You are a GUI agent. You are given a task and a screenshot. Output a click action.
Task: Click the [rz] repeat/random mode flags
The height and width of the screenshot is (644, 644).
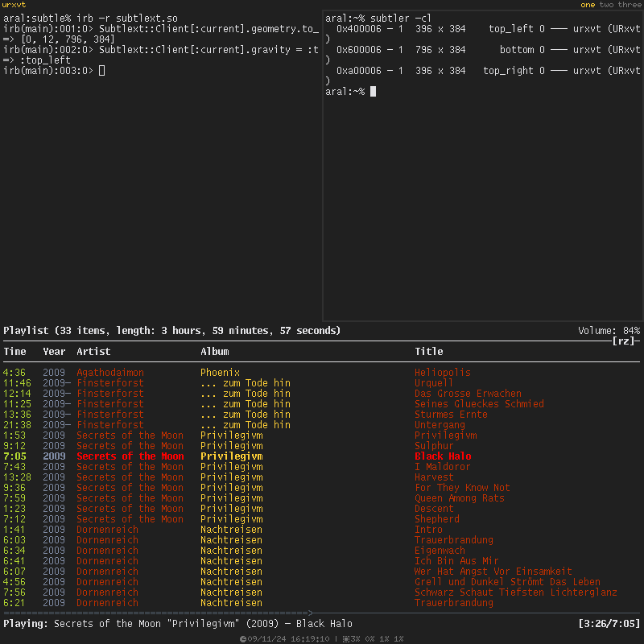[624, 341]
